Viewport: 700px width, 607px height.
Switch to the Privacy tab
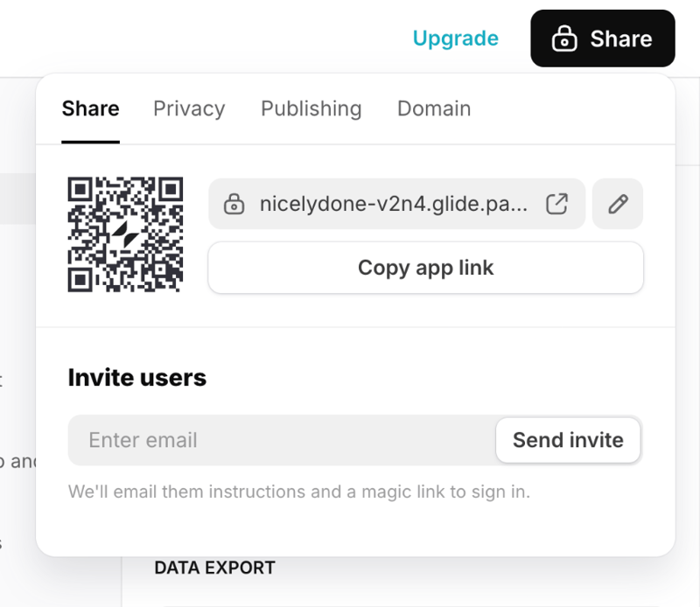tap(188, 108)
